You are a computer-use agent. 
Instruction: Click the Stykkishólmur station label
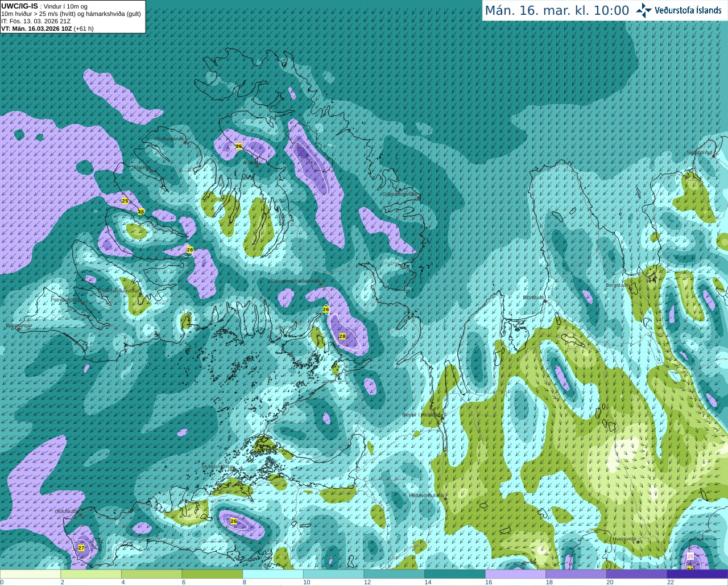tap(218, 467)
